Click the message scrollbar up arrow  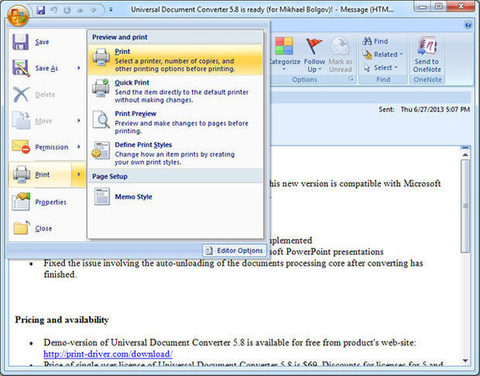click(465, 154)
